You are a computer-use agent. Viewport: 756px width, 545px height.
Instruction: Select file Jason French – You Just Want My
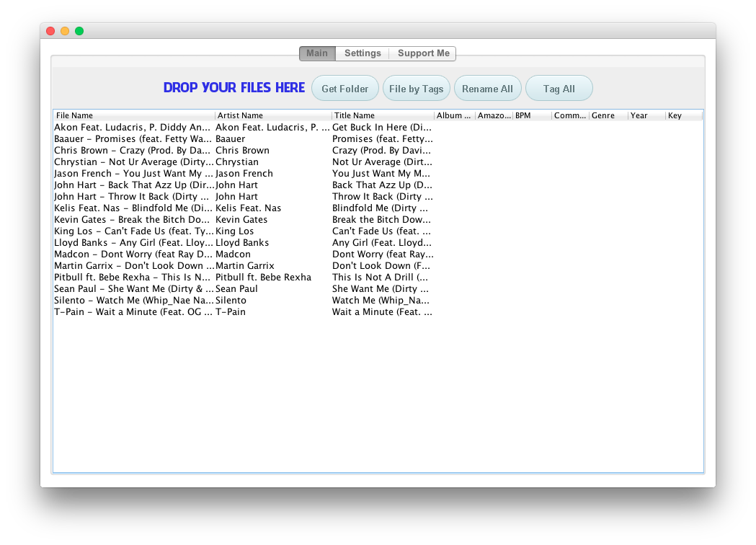click(134, 174)
